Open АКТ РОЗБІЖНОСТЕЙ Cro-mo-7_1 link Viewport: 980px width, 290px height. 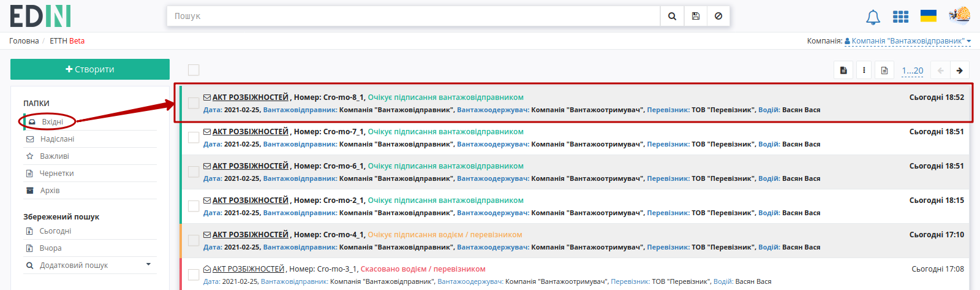click(251, 132)
